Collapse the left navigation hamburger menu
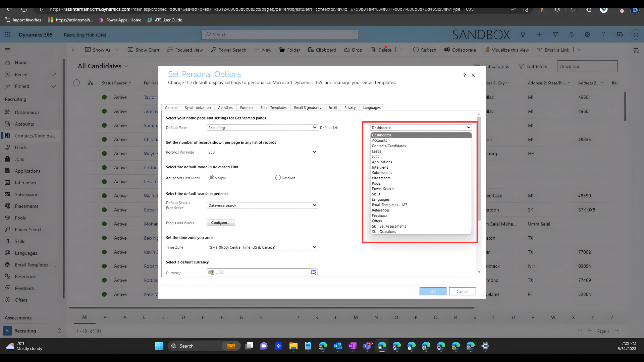Viewport: 644px width, 362px height. (7, 50)
